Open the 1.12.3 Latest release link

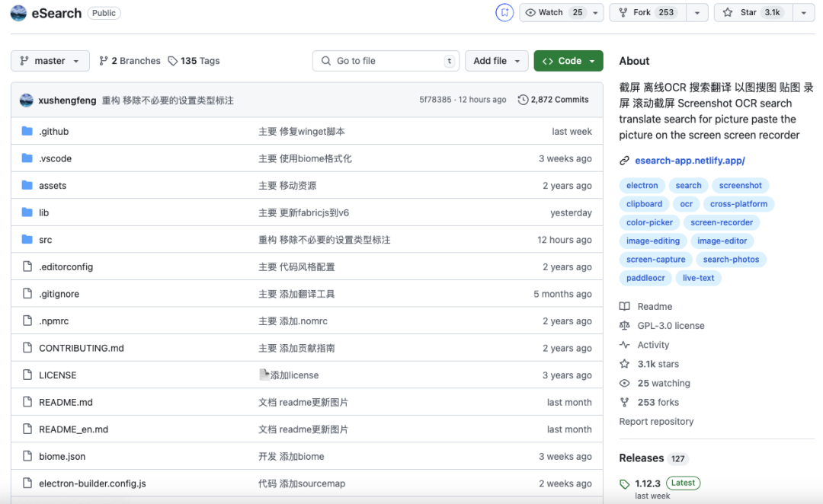(667, 483)
